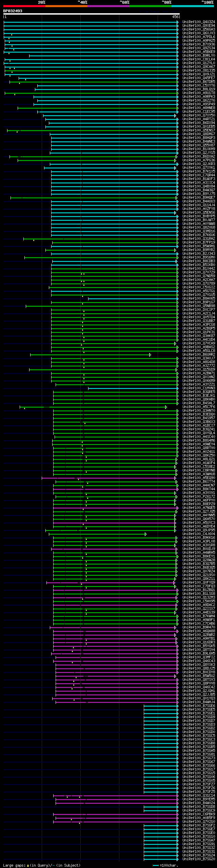Select the UniRef100_Q7XY50 entry
Viewport: 217px width, 868px height.
[x=199, y=116]
